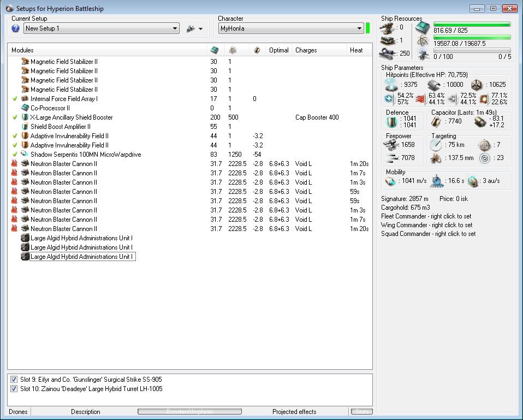The image size is (523, 420).
Task: Switch to the Boosters/Implants tab
Action: [190, 412]
